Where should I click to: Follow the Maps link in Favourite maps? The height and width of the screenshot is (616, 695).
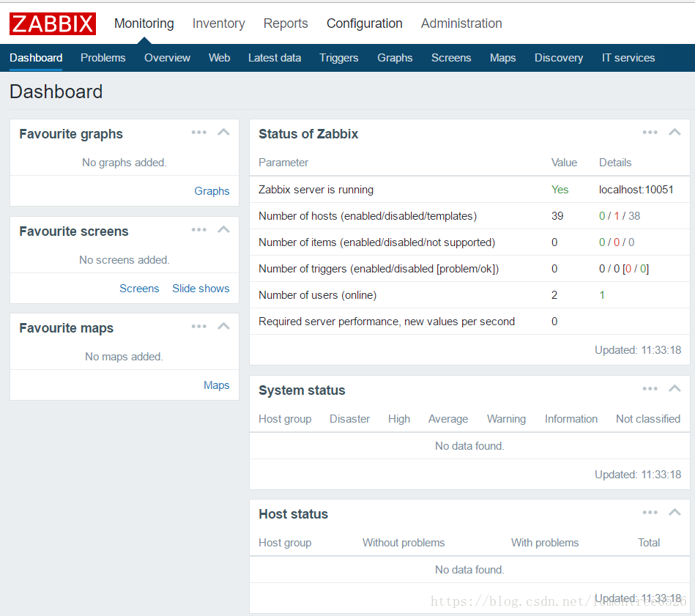216,385
